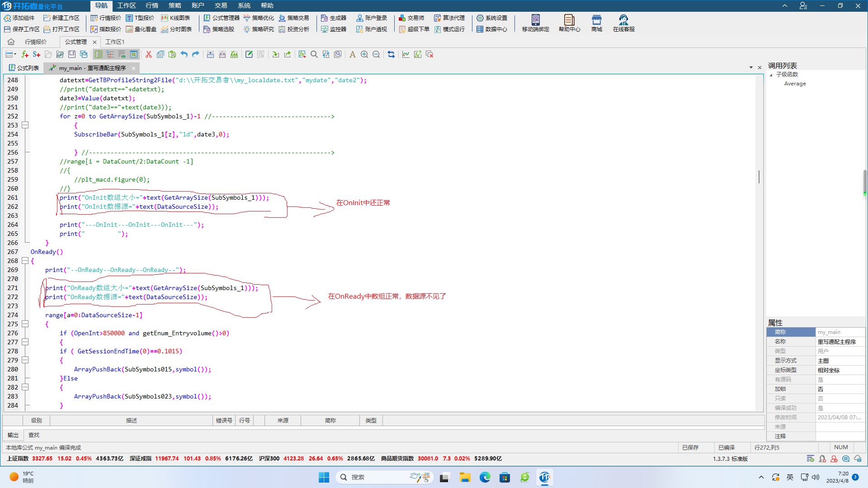Click 策略优化 button
Image resolution: width=868 pixels, height=488 pixels.
[259, 18]
